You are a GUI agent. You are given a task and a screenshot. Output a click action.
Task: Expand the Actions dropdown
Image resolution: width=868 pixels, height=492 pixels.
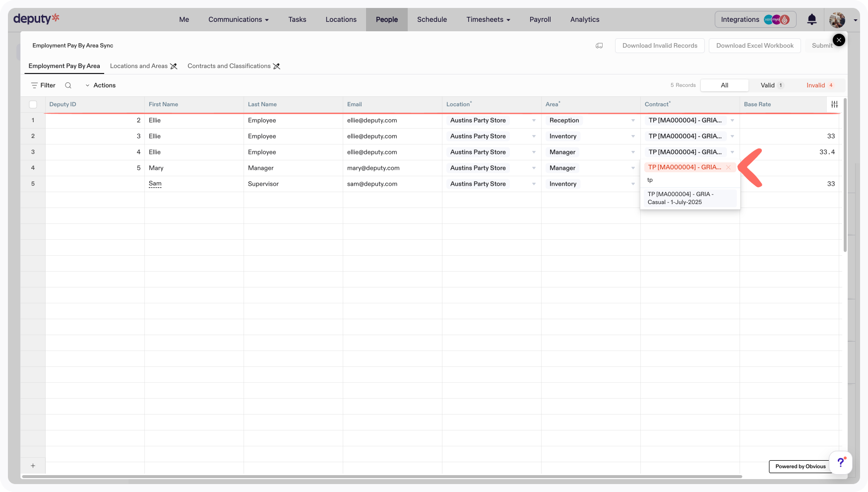(x=100, y=85)
